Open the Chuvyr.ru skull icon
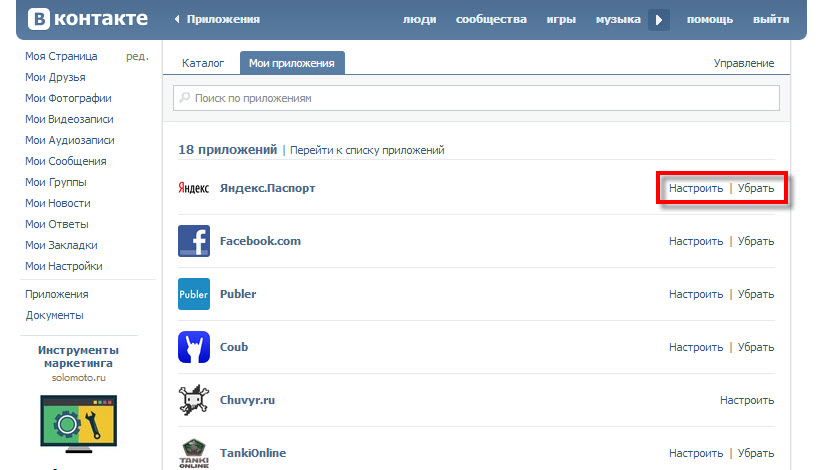 pyautogui.click(x=194, y=400)
